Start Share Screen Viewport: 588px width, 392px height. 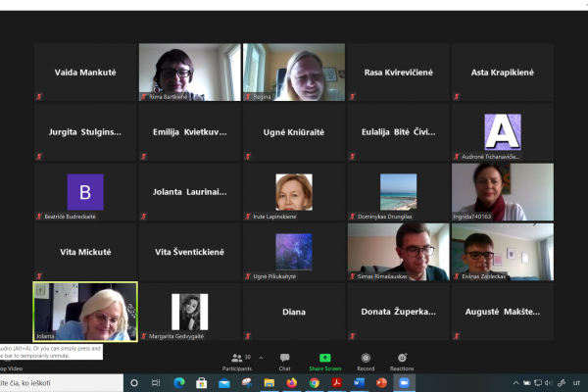point(325,362)
